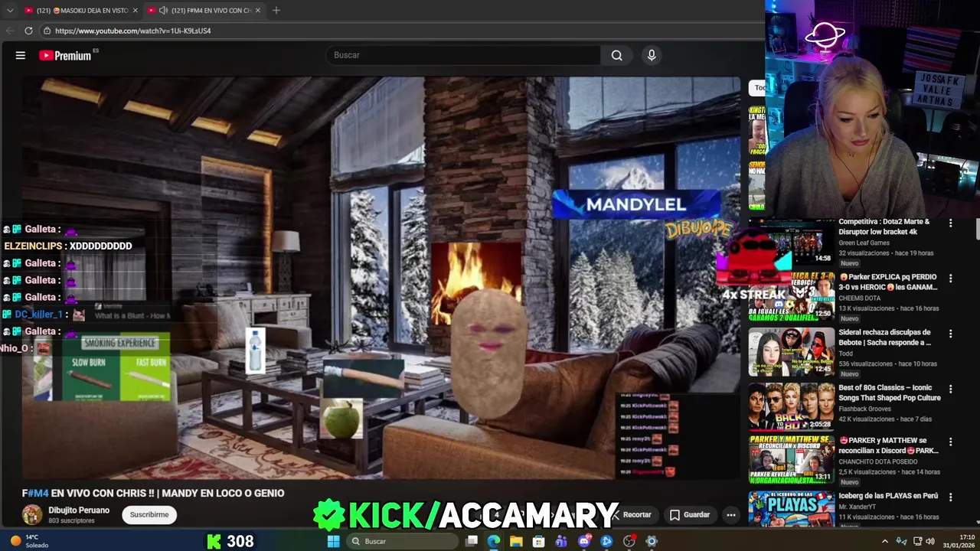Viewport: 980px width, 551px height.
Task: Go back with the browser back arrow
Action: pyautogui.click(x=10, y=31)
